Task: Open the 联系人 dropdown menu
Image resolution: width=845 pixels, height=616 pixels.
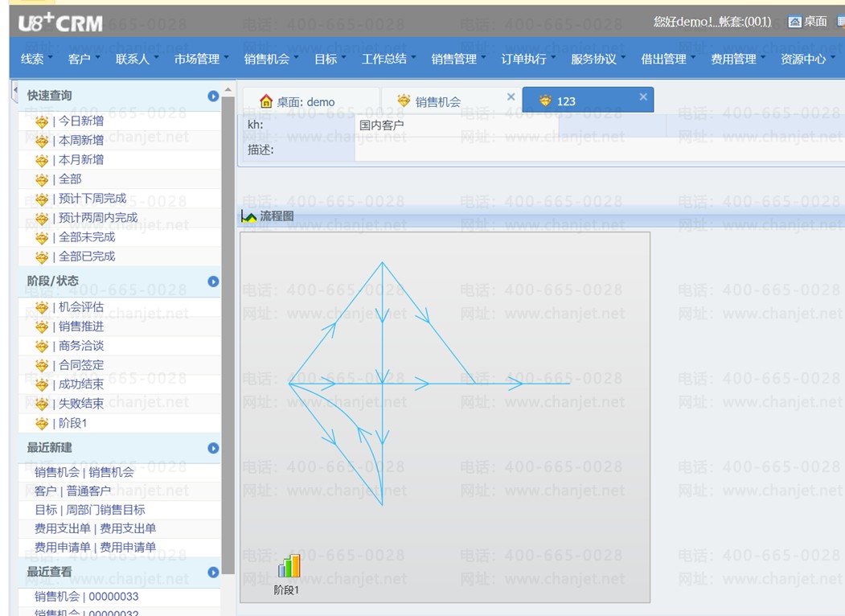Action: [x=137, y=59]
